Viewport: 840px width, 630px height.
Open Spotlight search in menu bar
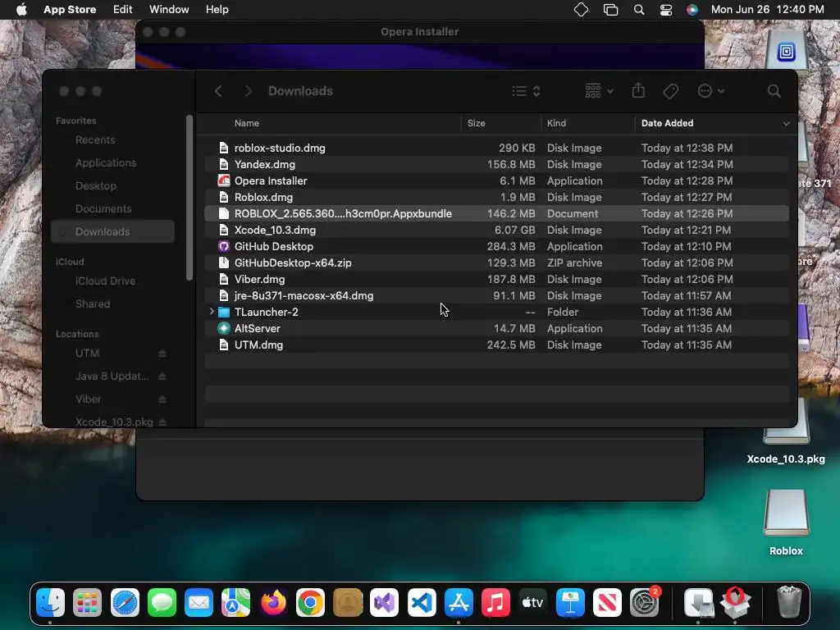pos(638,10)
